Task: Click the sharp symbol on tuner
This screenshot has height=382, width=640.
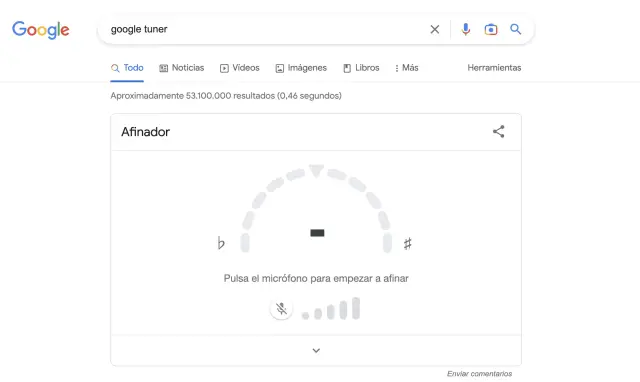Action: coord(407,244)
